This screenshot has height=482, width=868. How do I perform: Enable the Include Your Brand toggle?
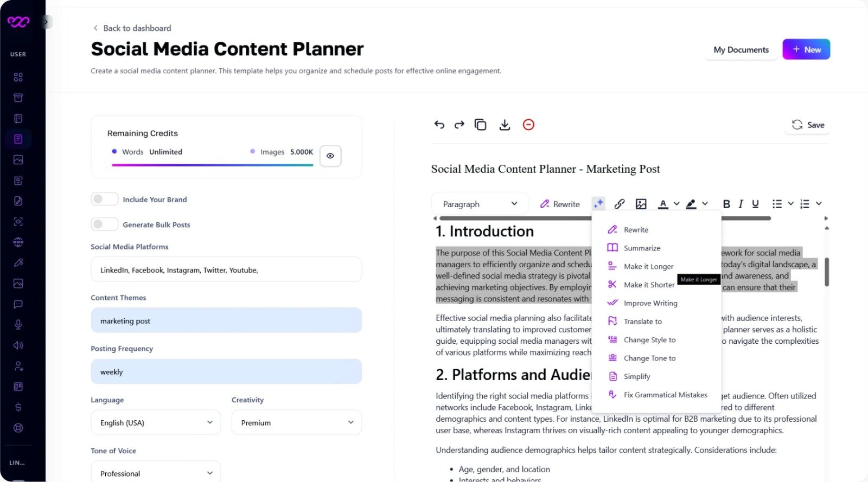tap(104, 199)
